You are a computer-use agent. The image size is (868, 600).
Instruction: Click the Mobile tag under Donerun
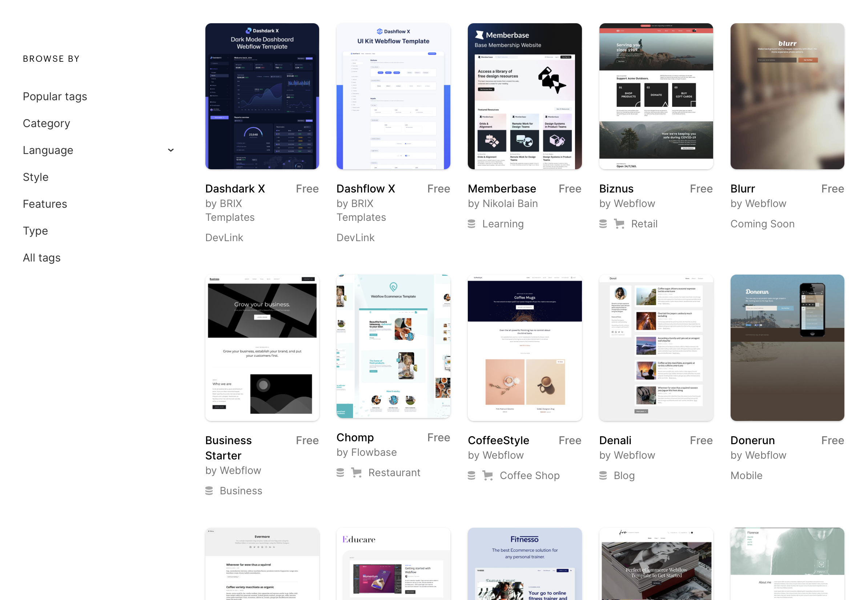[746, 476]
